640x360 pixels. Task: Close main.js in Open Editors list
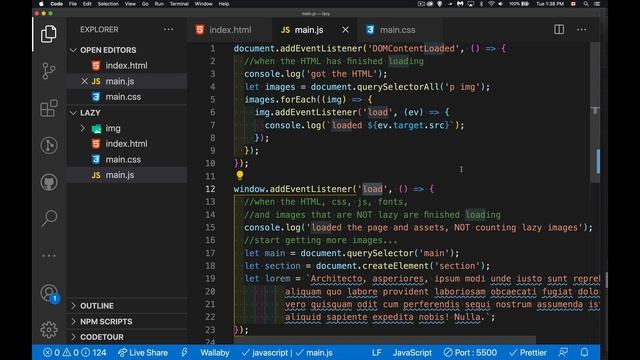coord(84,81)
